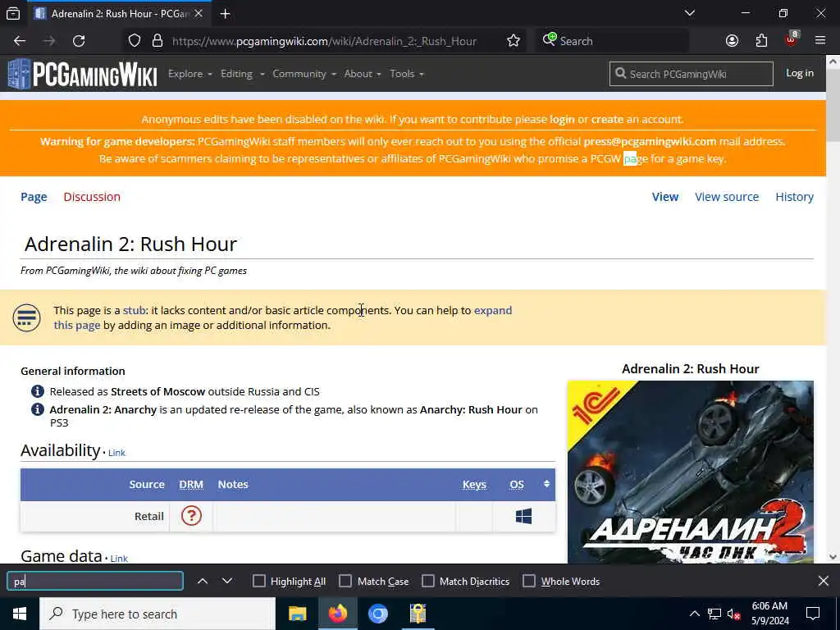Open the stub link in the notice
Viewport: 840px width, 630px height.
(134, 310)
